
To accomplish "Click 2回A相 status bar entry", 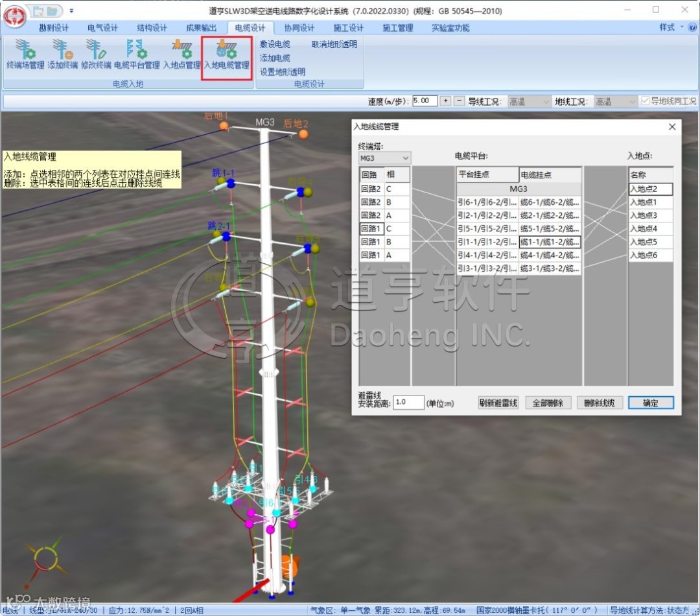I will pyautogui.click(x=191, y=610).
